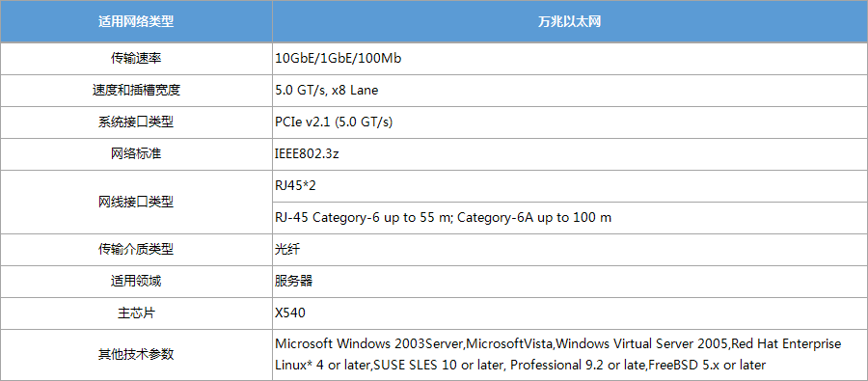Click the 光纤 value cell
868x381 pixels.
(570, 250)
